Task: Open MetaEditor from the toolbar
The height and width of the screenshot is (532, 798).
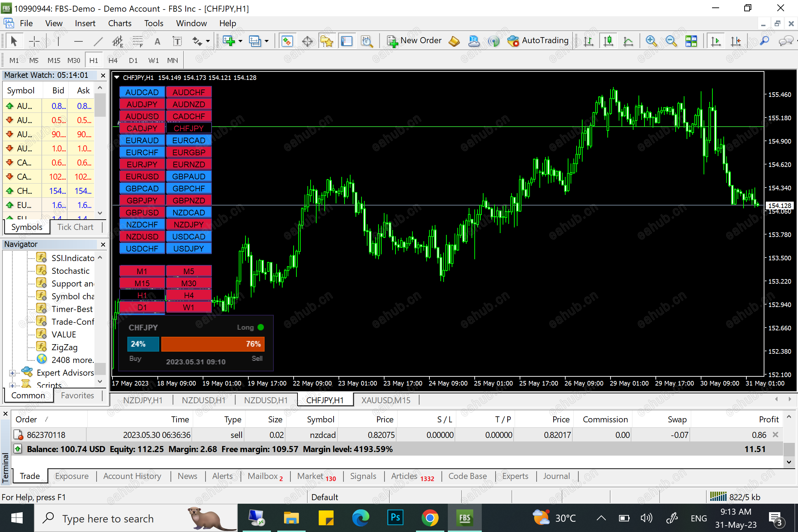Action: (x=474, y=41)
